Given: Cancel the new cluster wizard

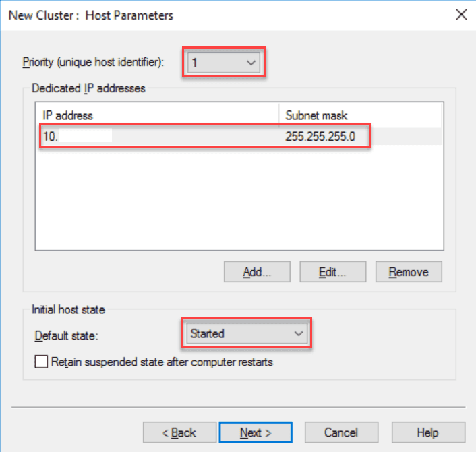Looking at the screenshot, I should pyautogui.click(x=340, y=432).
